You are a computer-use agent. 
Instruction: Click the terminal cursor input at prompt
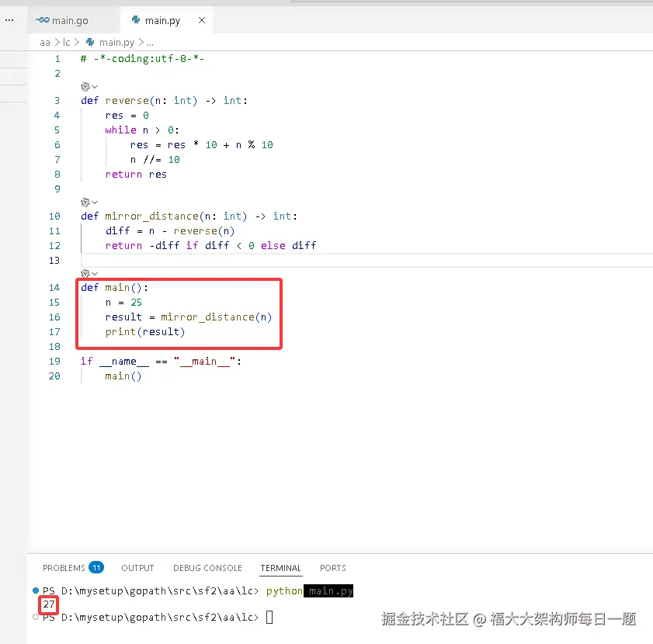(269, 617)
